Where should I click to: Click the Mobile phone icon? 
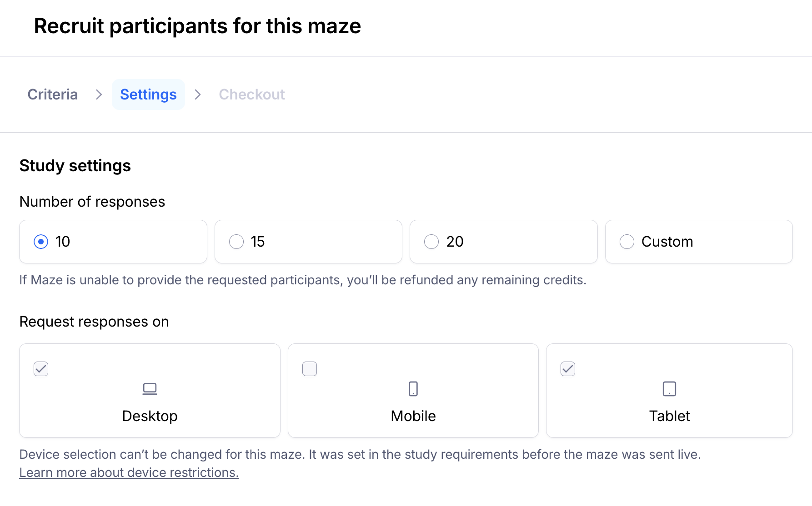coord(413,389)
